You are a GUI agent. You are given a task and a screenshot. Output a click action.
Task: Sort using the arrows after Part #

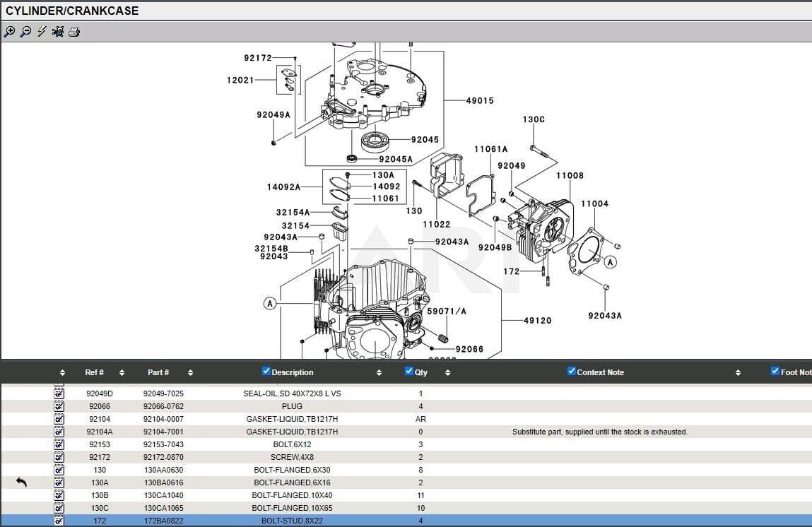pyautogui.click(x=190, y=373)
